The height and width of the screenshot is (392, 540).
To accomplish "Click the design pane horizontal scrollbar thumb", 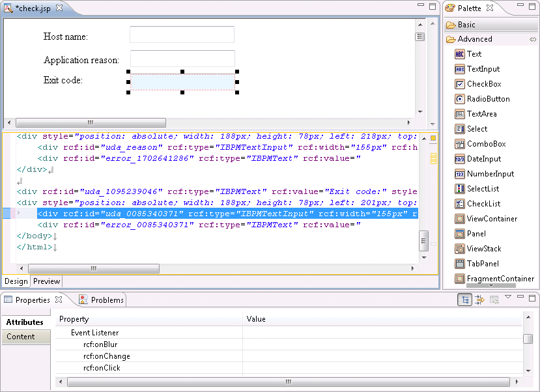I will click(x=91, y=122).
